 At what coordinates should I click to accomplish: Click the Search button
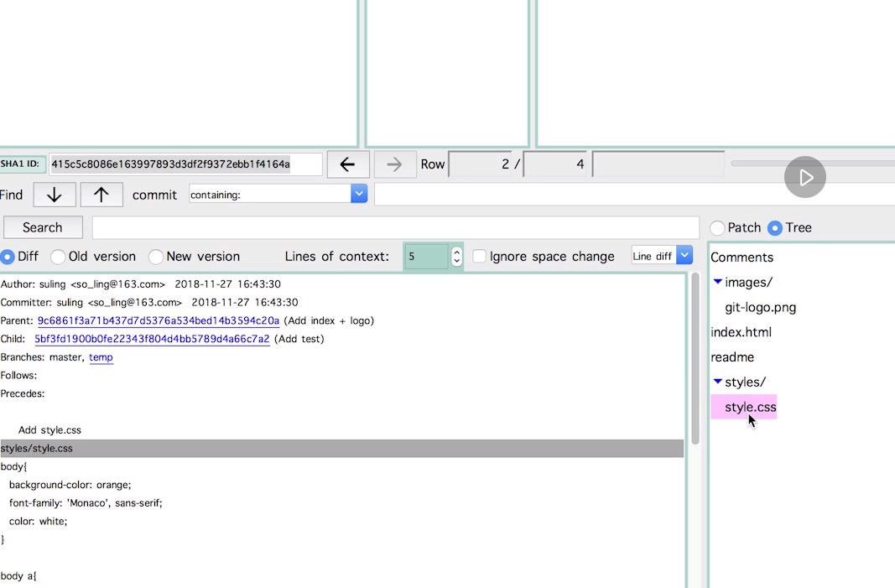pyautogui.click(x=43, y=227)
